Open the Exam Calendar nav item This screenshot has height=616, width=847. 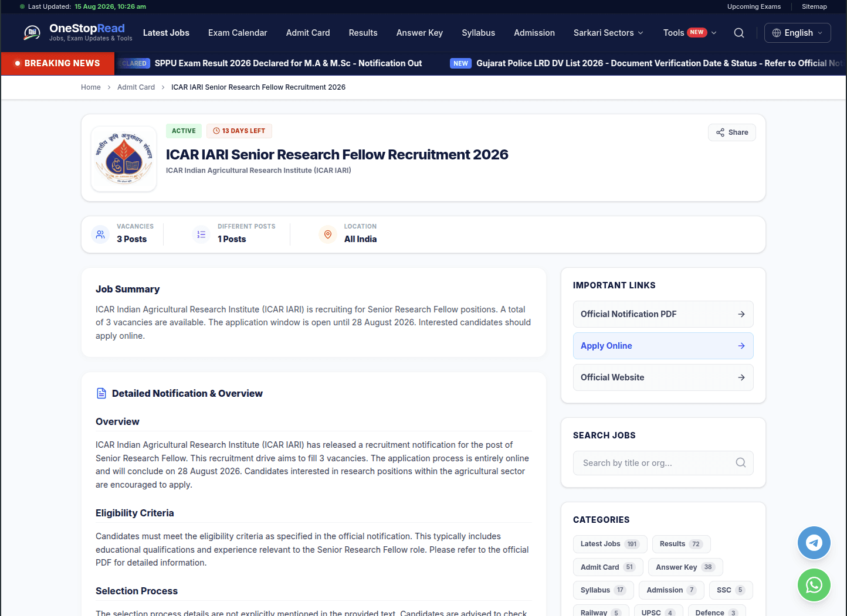click(238, 33)
